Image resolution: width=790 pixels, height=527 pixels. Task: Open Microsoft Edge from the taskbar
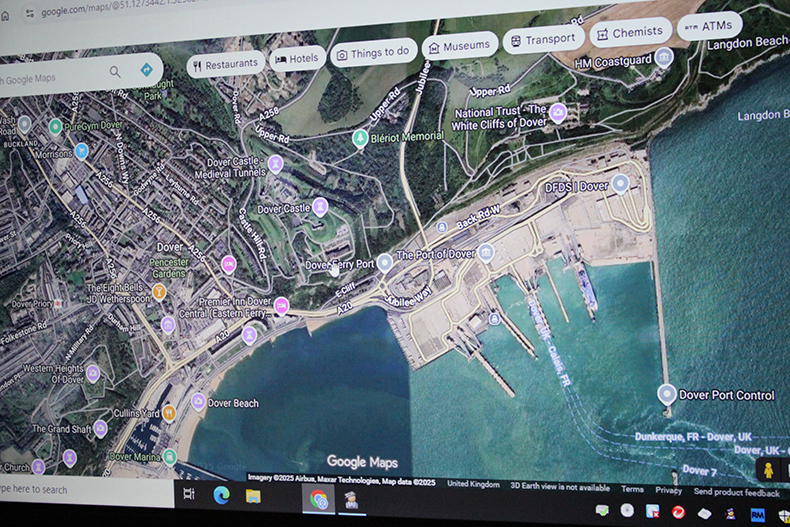point(221,494)
